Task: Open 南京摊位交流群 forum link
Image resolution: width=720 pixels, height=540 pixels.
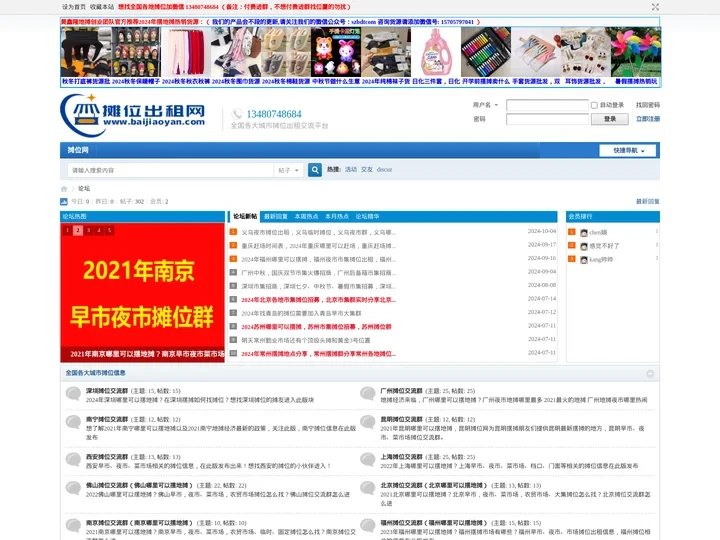Action: click(x=139, y=523)
